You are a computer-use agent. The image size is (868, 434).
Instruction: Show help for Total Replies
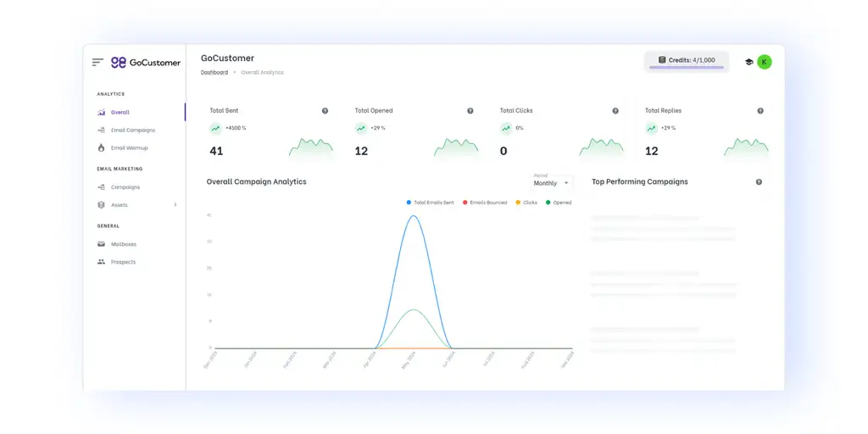click(x=760, y=111)
